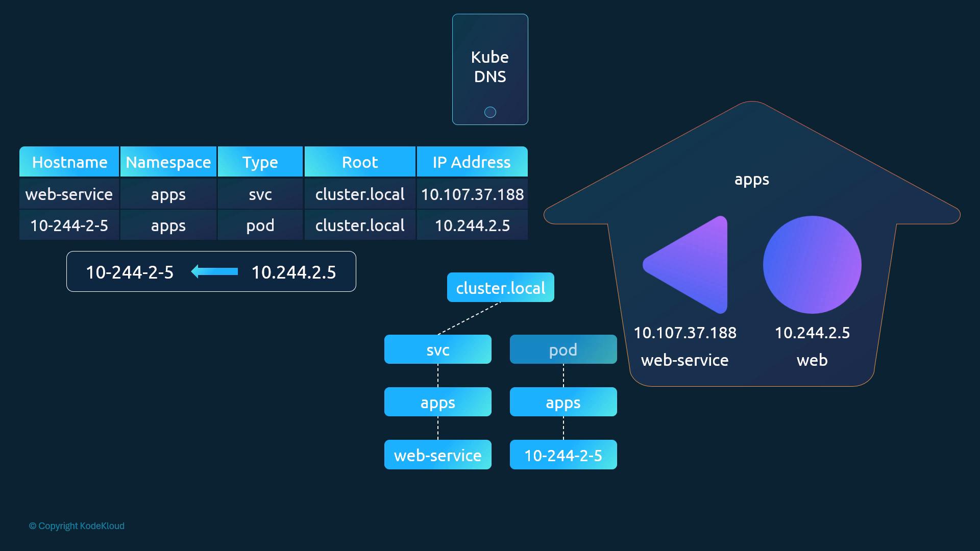The width and height of the screenshot is (980, 551).
Task: Select the apps node under svc
Action: tap(438, 402)
